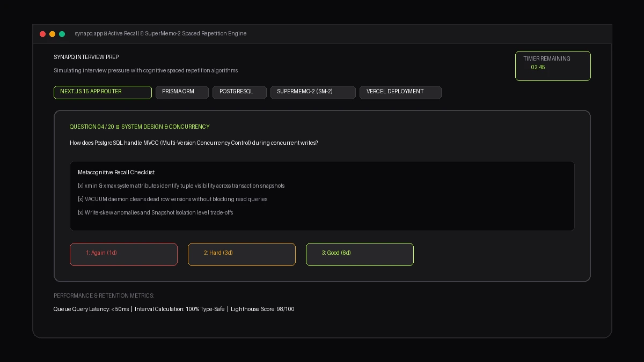Image resolution: width=644 pixels, height=362 pixels.
Task: Click the Performance & Retention Metrics heading
Action: [x=104, y=295]
